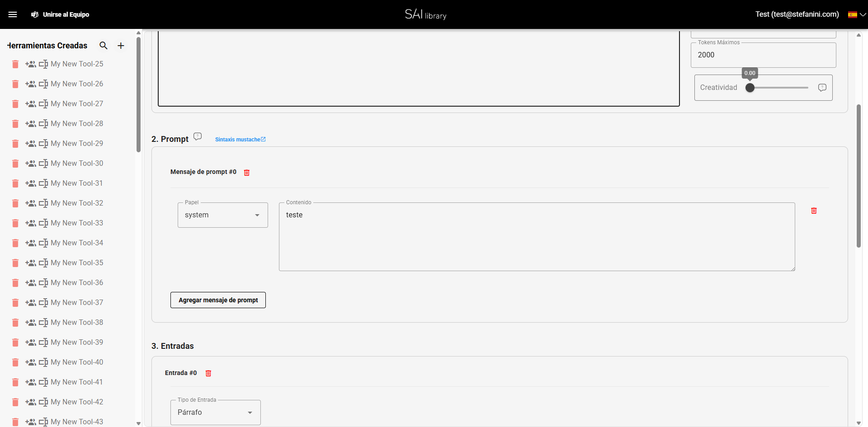Create a new tool with the plus icon

[121, 45]
